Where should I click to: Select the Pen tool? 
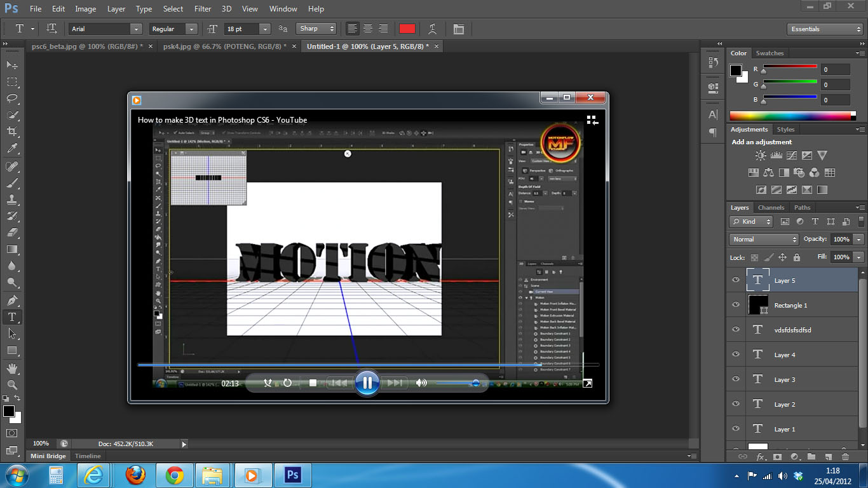[12, 300]
